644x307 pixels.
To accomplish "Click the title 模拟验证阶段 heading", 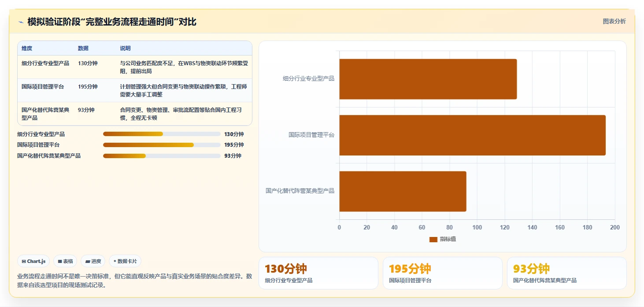I will point(112,22).
